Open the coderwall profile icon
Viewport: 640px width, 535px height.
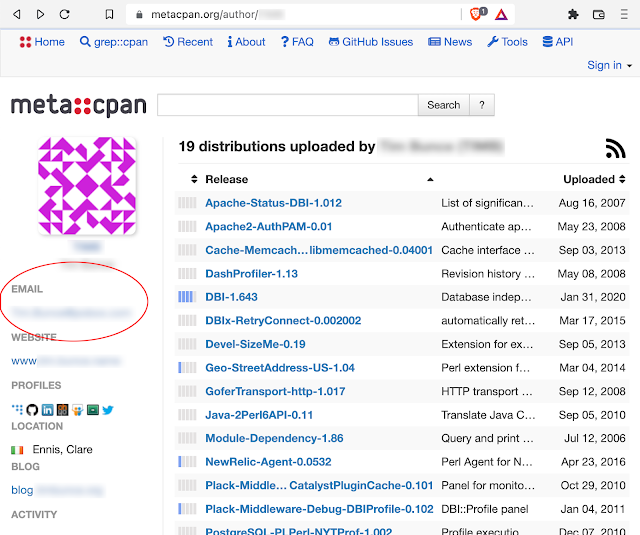coord(17,409)
